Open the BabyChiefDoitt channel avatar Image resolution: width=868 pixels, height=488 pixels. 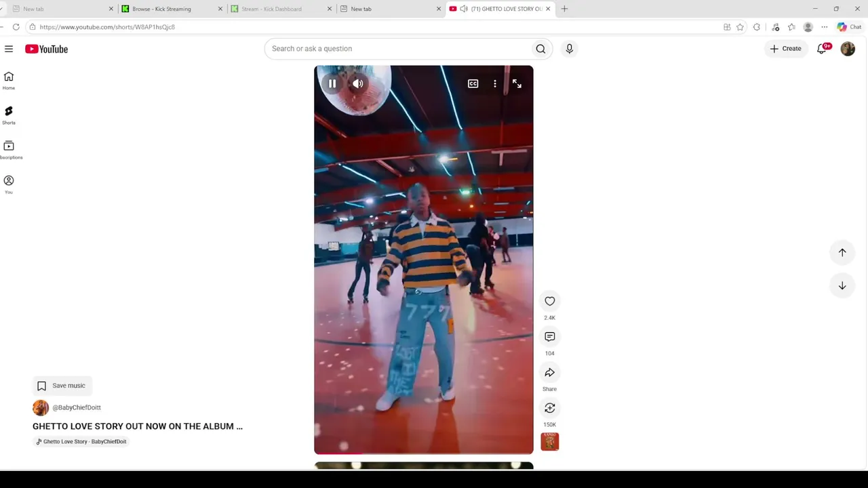(41, 407)
